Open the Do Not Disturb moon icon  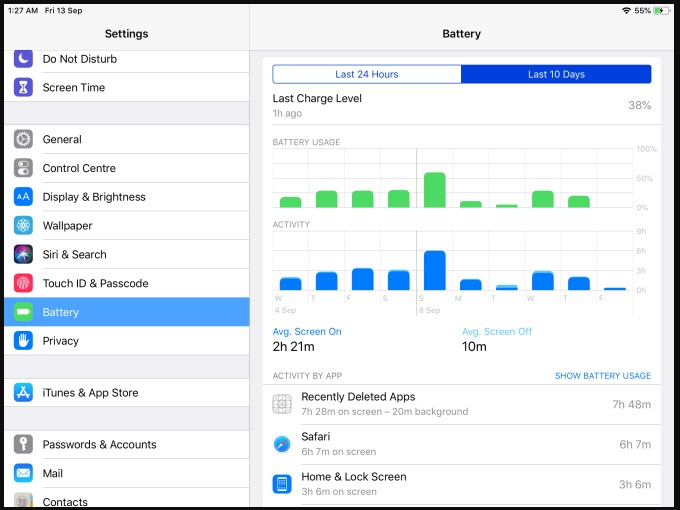click(x=24, y=59)
